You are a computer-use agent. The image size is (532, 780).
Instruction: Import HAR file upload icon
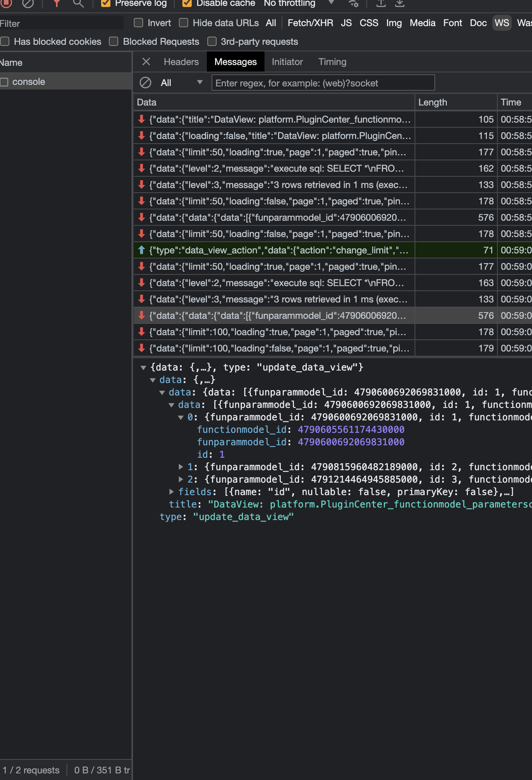point(381,3)
